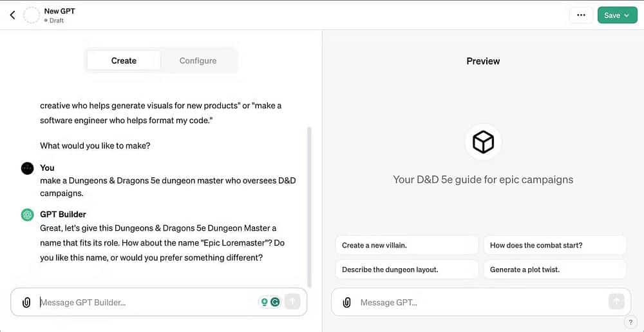Screen dimensions: 644x332
Task: Focus the Message GPT input field
Action: pos(482,302)
